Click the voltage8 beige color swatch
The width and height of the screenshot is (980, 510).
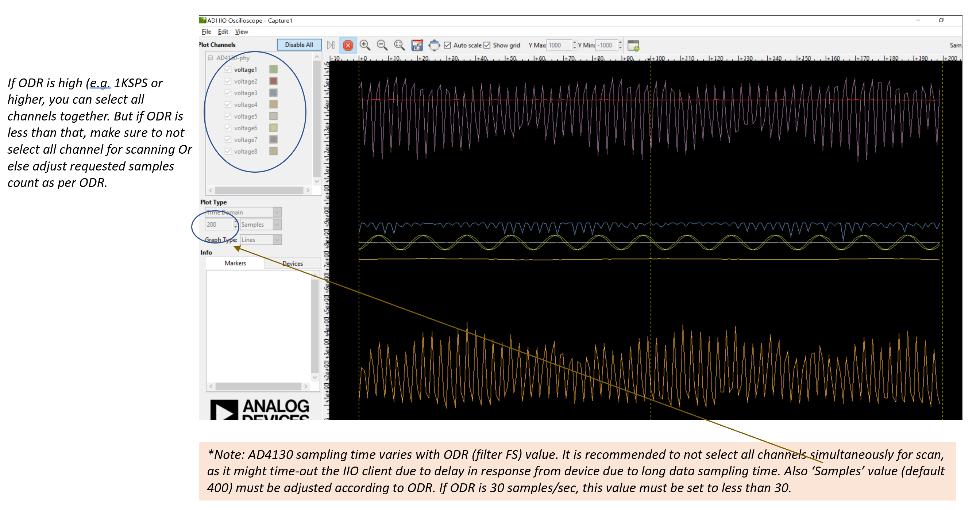tap(273, 151)
